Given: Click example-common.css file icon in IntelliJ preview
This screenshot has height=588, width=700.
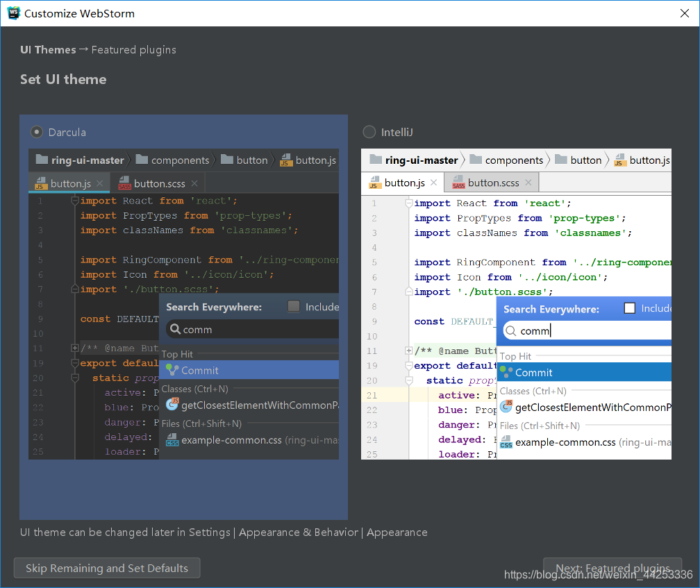Looking at the screenshot, I should point(506,442).
